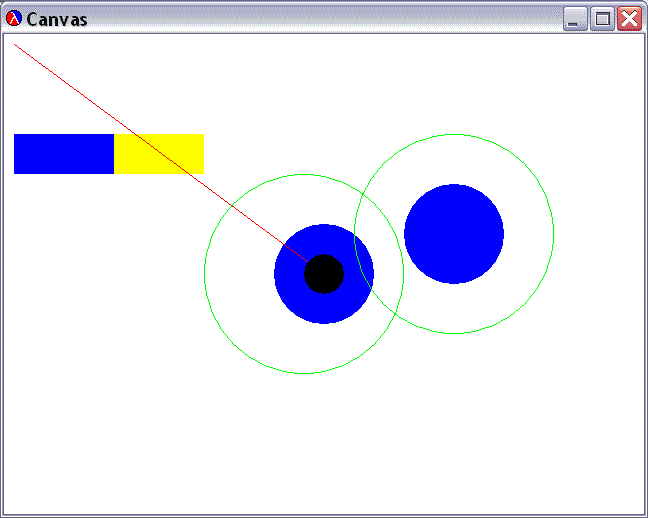This screenshot has height=518, width=648.
Task: Click the Canvas app icon in title bar
Action: coord(14,19)
